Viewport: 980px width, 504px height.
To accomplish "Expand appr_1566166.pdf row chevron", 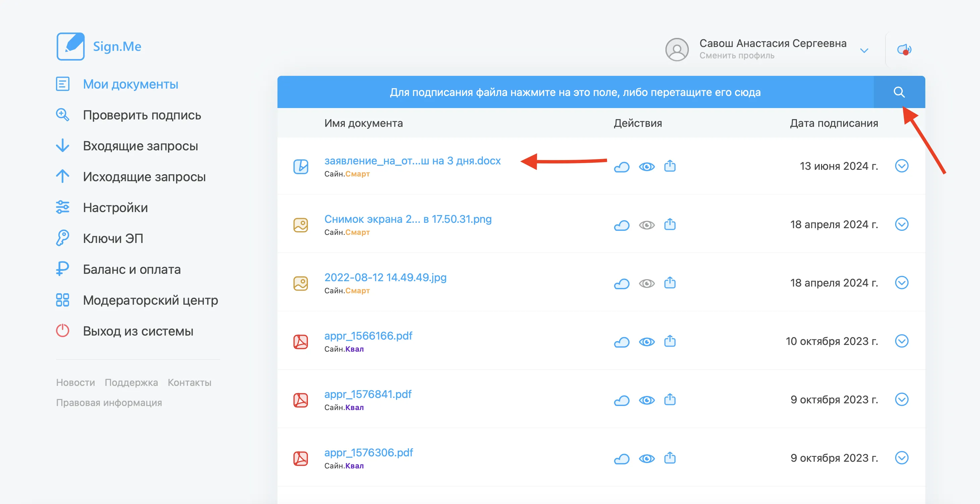I will click(902, 341).
